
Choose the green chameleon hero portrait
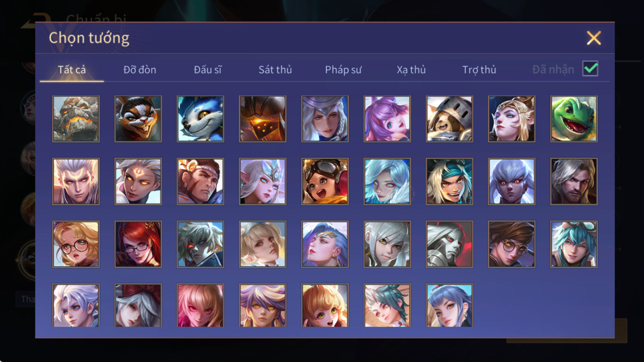click(574, 119)
